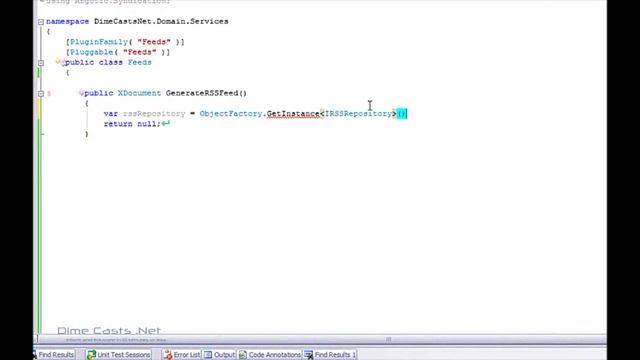Image resolution: width=640 pixels, height=360 pixels.
Task: Click the ObjectFactory identifier
Action: pyautogui.click(x=231, y=113)
